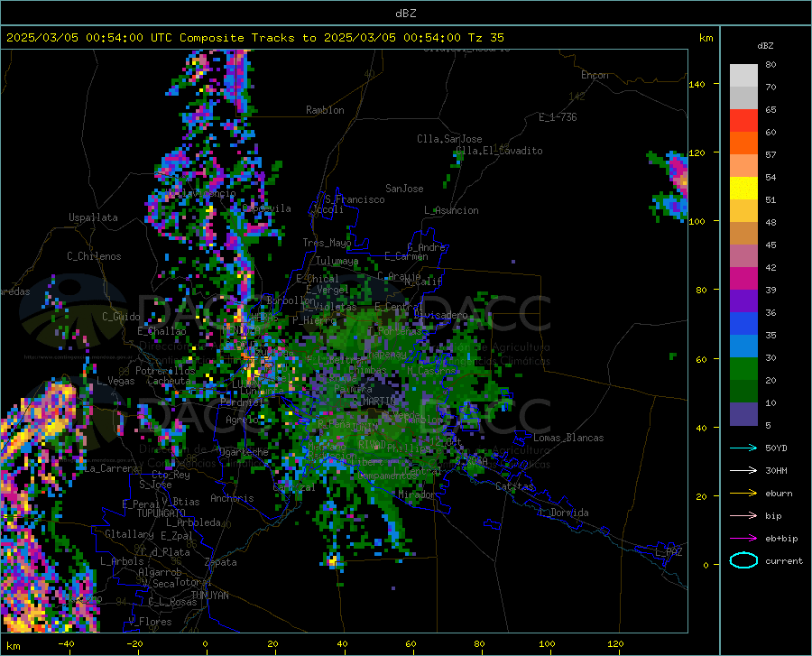Image resolution: width=812 pixels, height=656 pixels.
Task: Click the 20 dBZ green color swatch
Action: tap(743, 391)
